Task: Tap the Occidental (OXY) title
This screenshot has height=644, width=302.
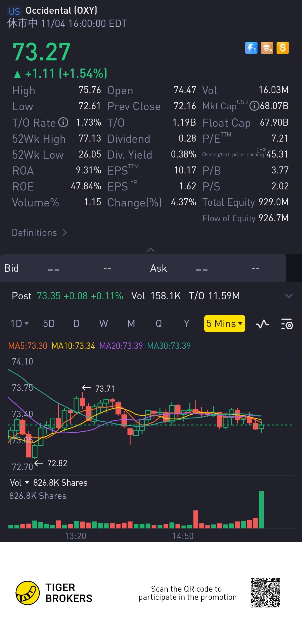Action: (62, 11)
